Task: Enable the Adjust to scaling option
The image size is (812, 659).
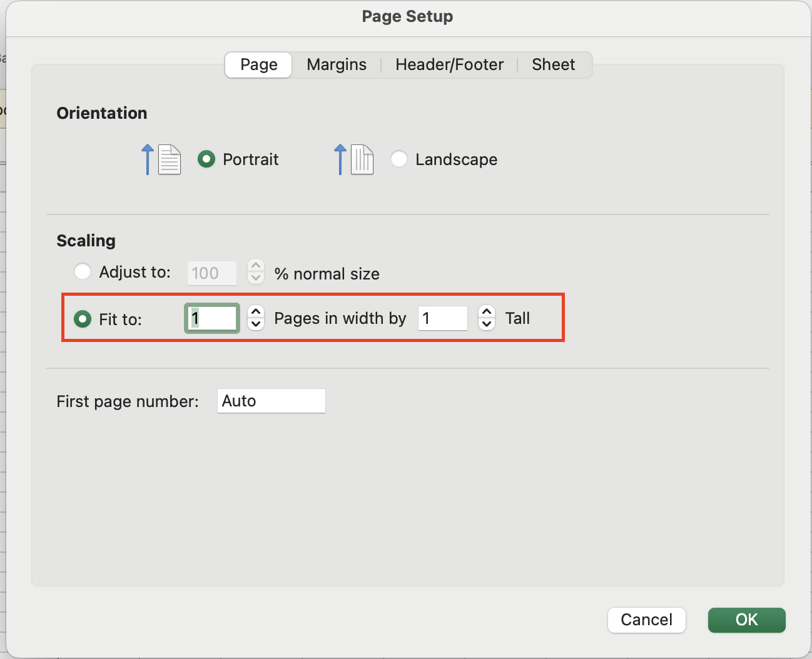Action: 83,271
